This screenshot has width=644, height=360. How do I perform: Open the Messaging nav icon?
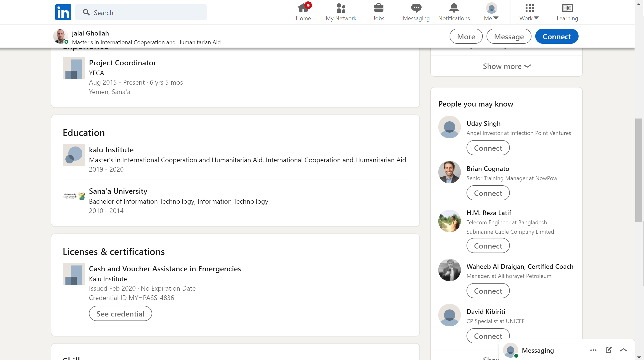pyautogui.click(x=416, y=8)
